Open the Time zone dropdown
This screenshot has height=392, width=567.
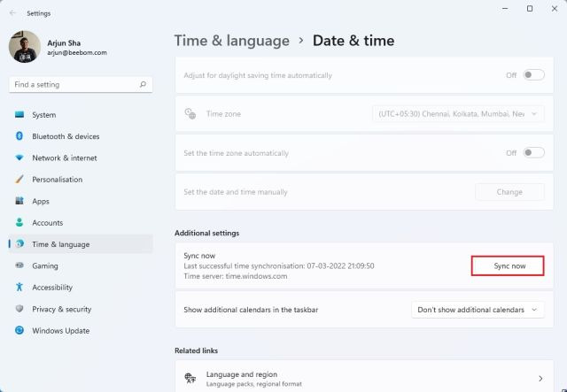458,114
